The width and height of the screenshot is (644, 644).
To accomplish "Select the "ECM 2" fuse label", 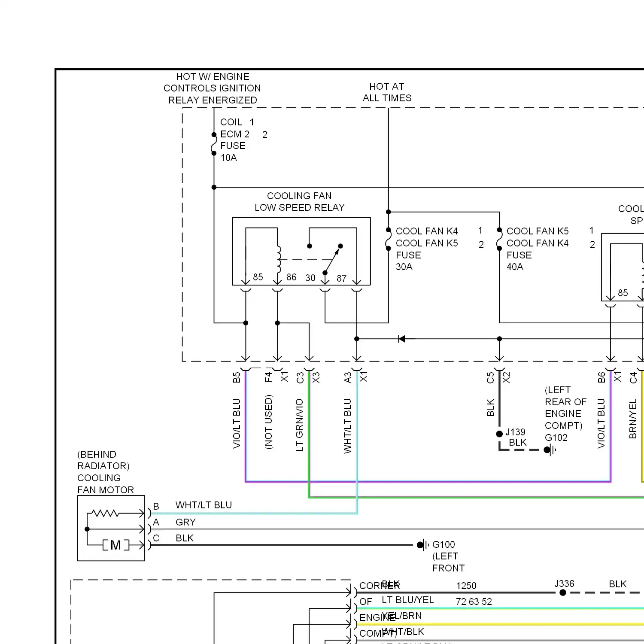I will [x=235, y=134].
